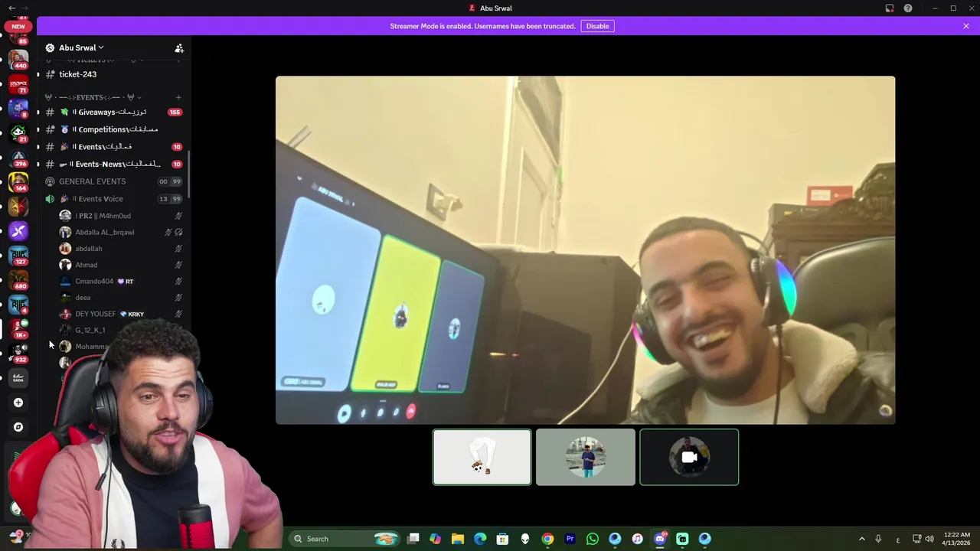
Task: Open the Events-News channel
Action: pos(113,164)
